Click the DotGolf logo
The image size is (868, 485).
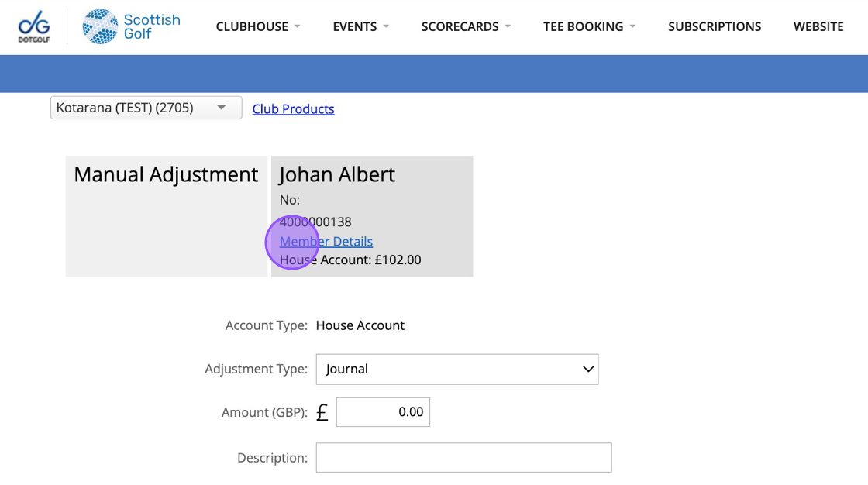click(x=33, y=26)
